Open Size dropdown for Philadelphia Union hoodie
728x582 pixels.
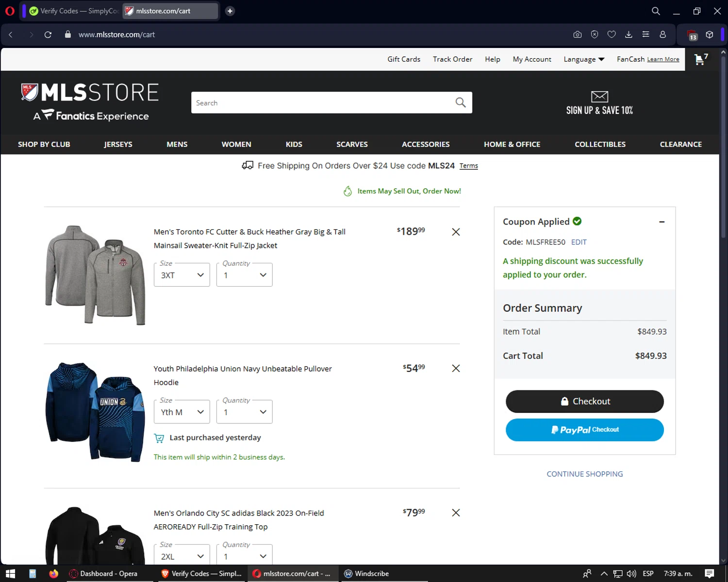[182, 412]
